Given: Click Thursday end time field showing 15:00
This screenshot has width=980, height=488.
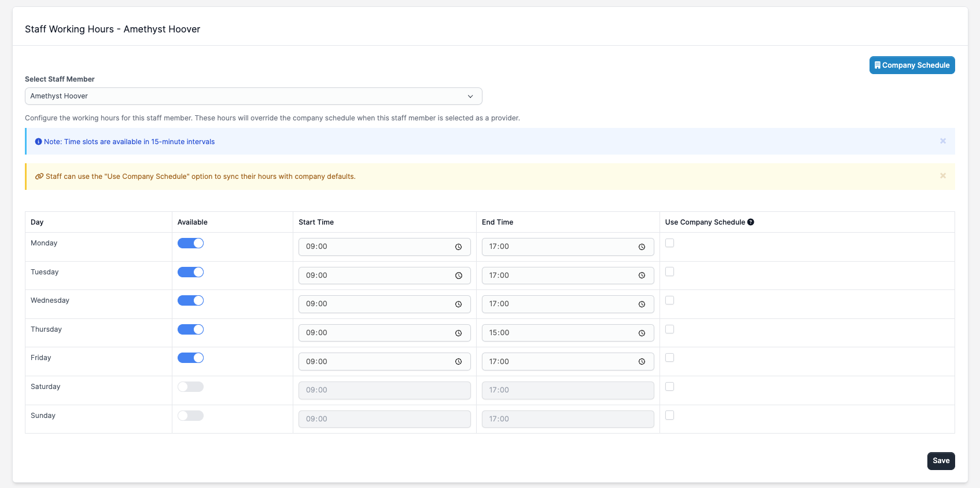Looking at the screenshot, I should point(555,333).
